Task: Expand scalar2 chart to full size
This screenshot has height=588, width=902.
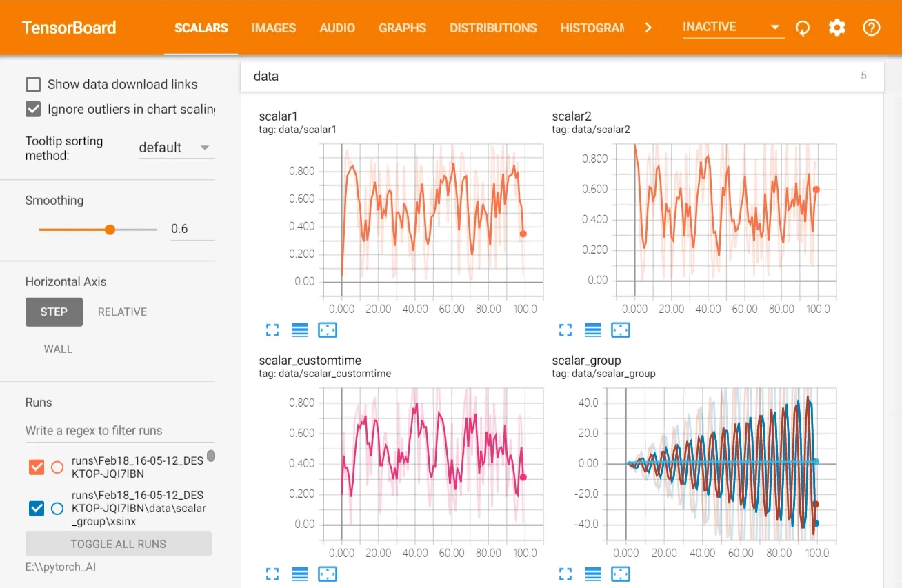Action: [x=565, y=330]
